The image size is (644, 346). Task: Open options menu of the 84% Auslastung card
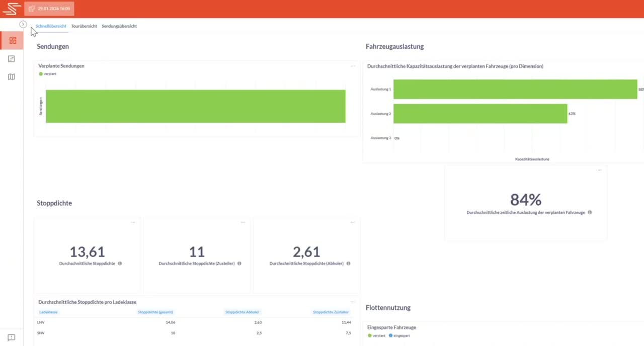(599, 170)
